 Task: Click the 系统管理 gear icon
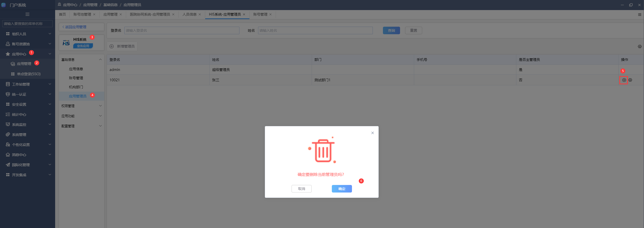[8, 134]
